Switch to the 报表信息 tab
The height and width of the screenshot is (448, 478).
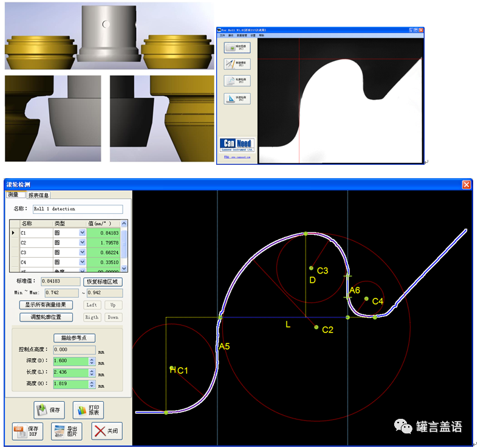pyautogui.click(x=38, y=195)
